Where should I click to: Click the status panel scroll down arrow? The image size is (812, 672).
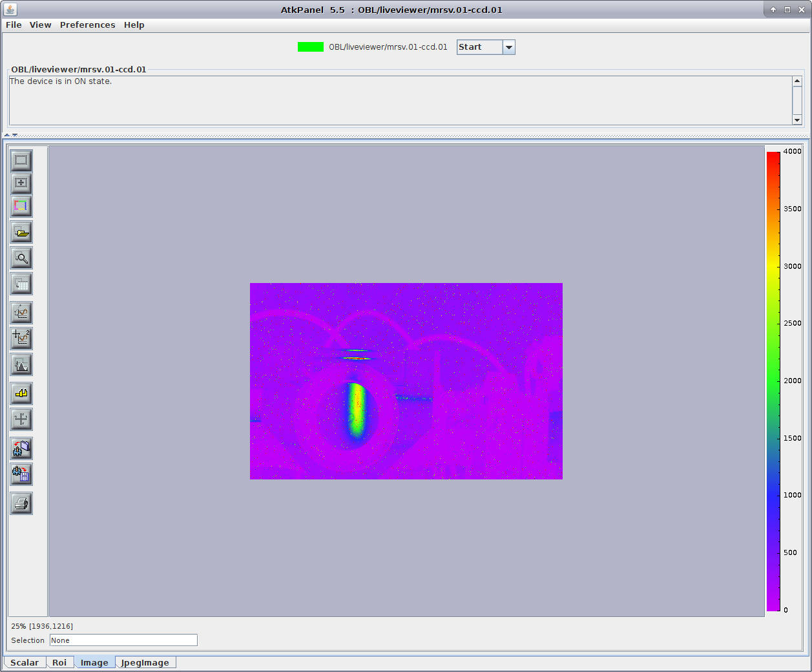[x=796, y=120]
